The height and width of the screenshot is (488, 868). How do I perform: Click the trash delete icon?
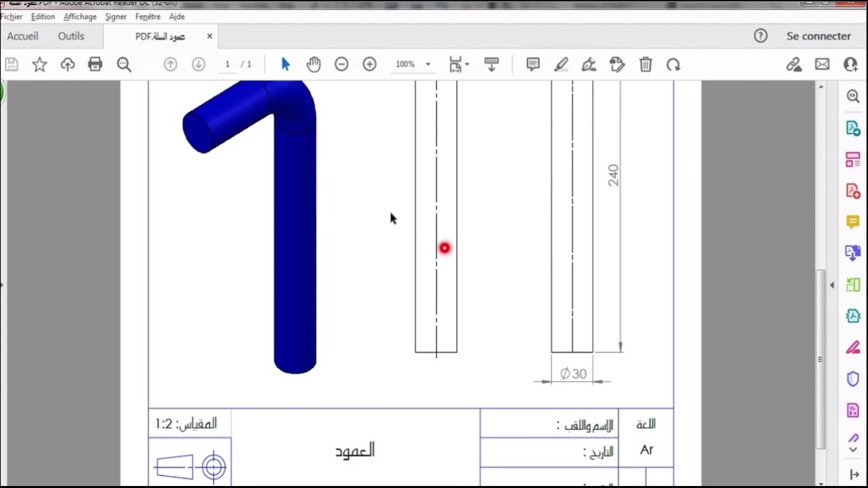(x=646, y=64)
